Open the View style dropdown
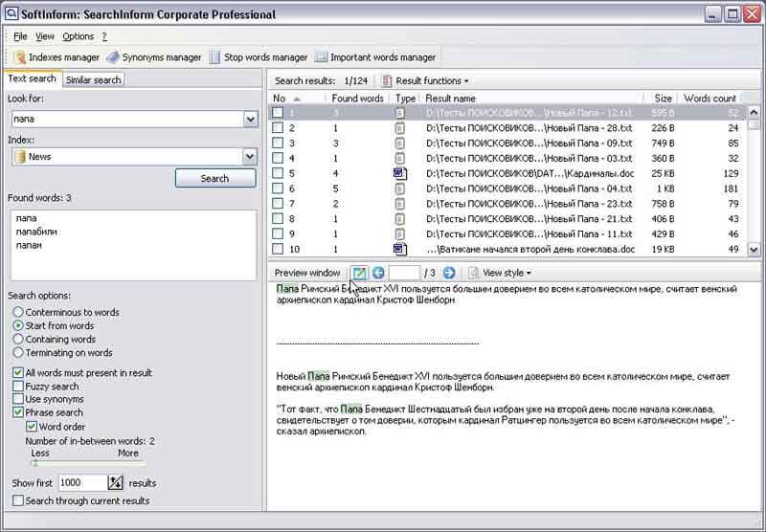 click(x=500, y=273)
